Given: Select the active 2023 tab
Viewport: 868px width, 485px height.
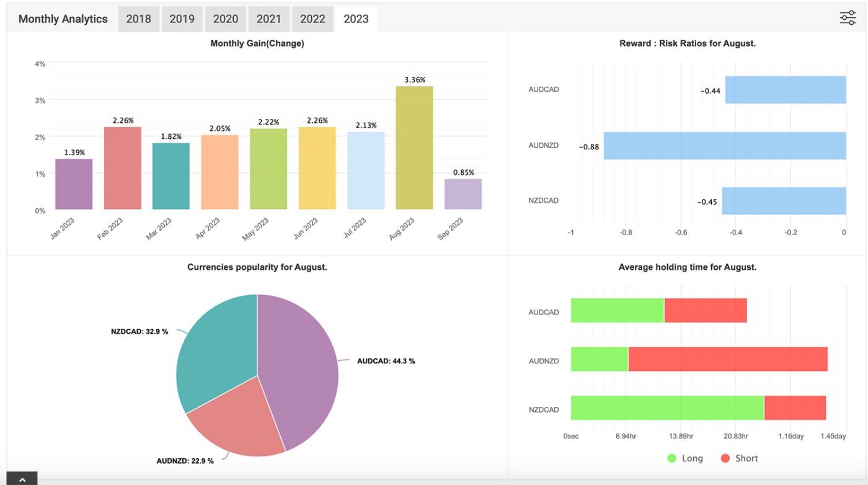Looking at the screenshot, I should [x=356, y=19].
